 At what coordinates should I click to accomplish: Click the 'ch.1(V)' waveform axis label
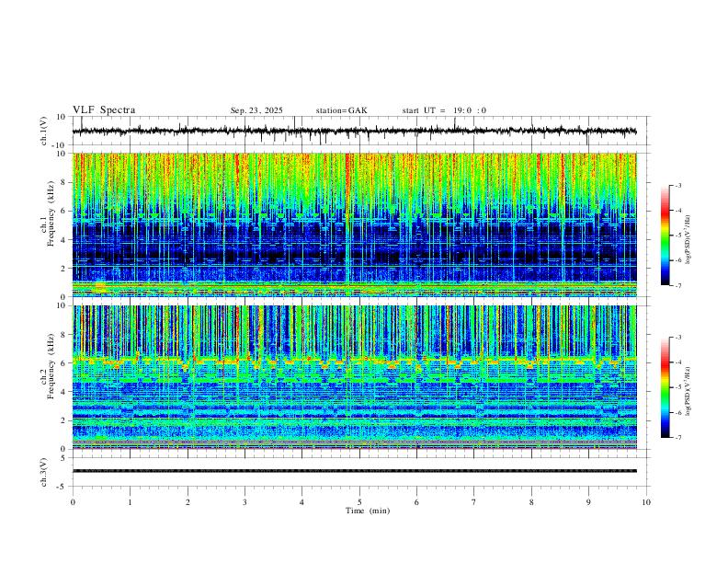(x=44, y=131)
